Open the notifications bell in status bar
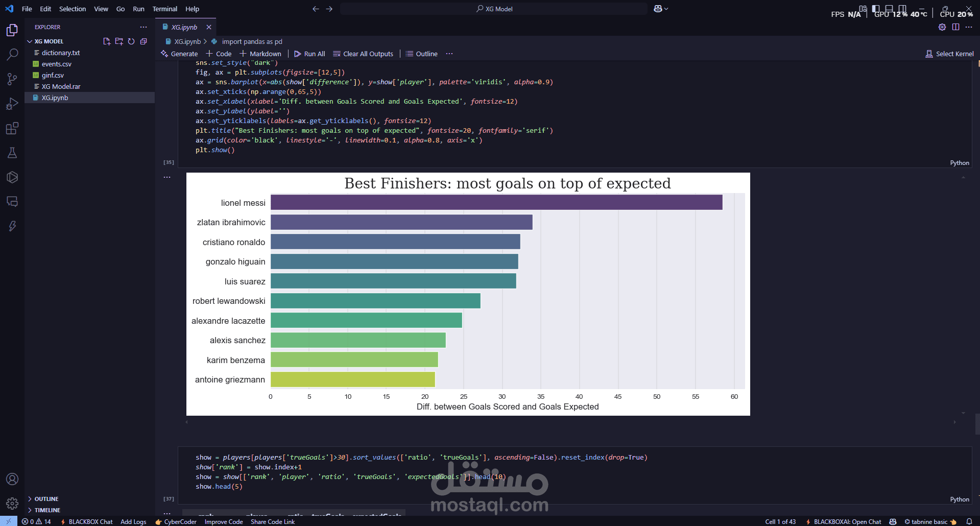The image size is (980, 526). [x=969, y=521]
